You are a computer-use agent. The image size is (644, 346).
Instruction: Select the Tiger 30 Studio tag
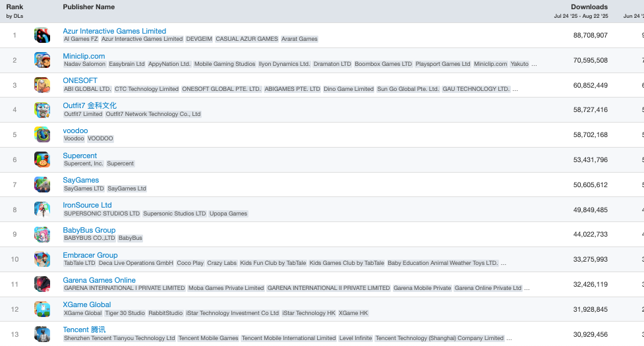click(125, 313)
